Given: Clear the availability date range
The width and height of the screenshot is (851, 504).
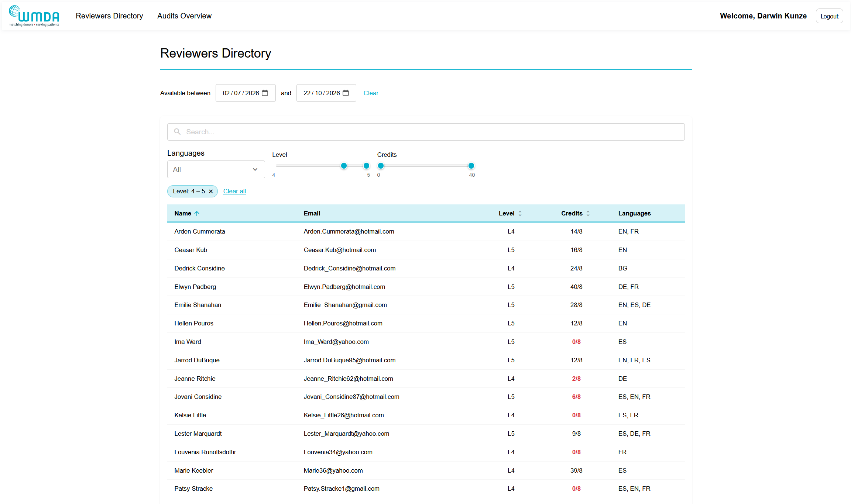Looking at the screenshot, I should pos(371,93).
